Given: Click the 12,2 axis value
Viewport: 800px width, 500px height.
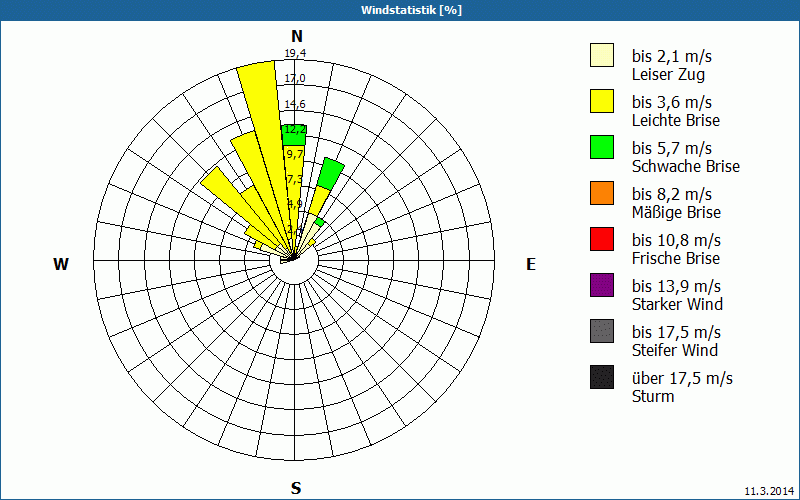Looking at the screenshot, I should [295, 129].
